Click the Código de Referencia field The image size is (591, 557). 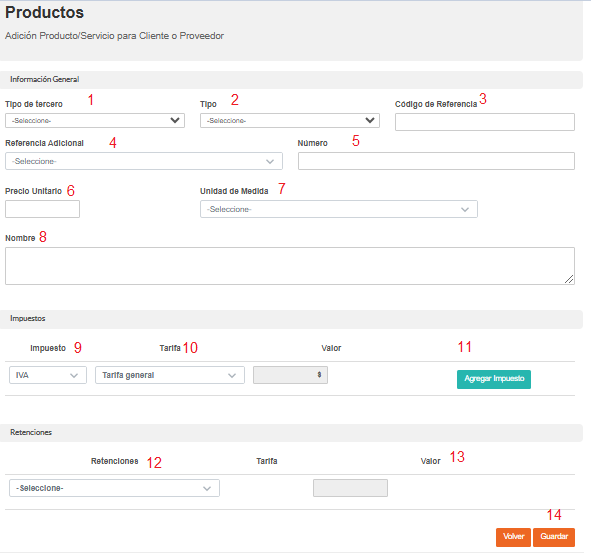pos(485,122)
